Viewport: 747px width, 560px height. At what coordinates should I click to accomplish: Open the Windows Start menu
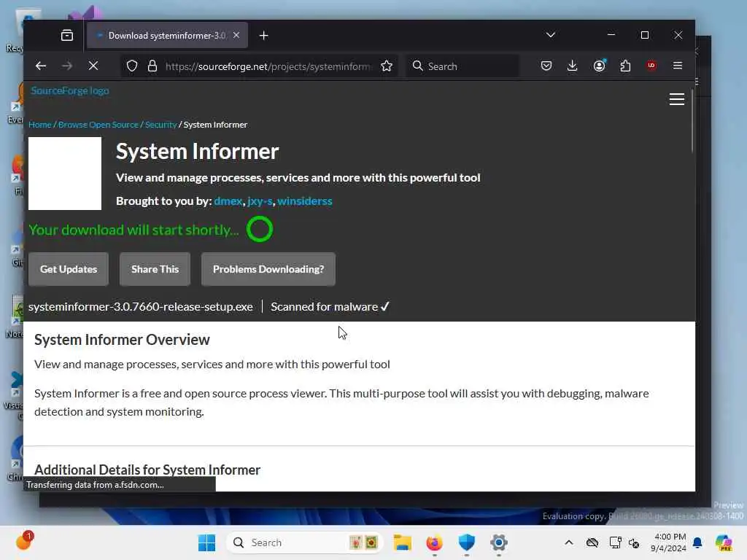coord(206,542)
